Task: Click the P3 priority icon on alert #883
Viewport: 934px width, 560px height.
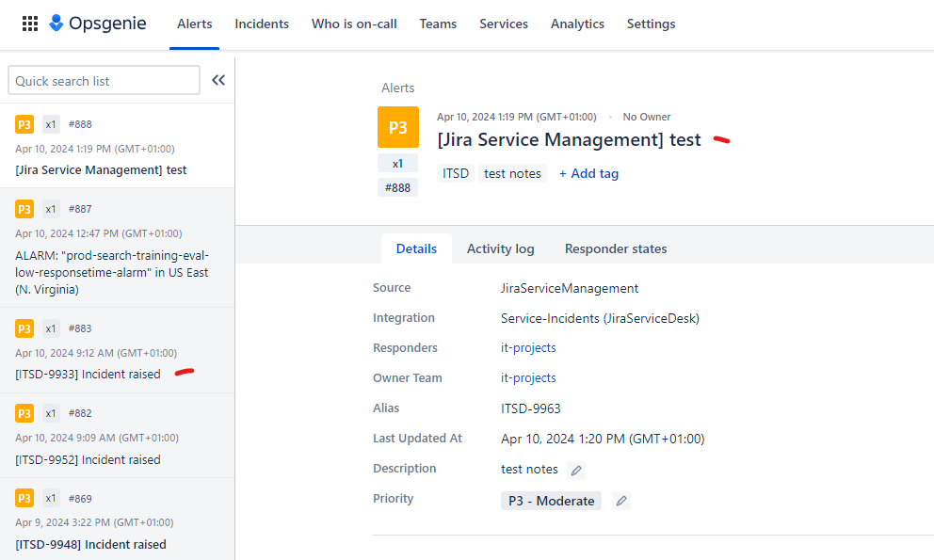Action: [23, 328]
